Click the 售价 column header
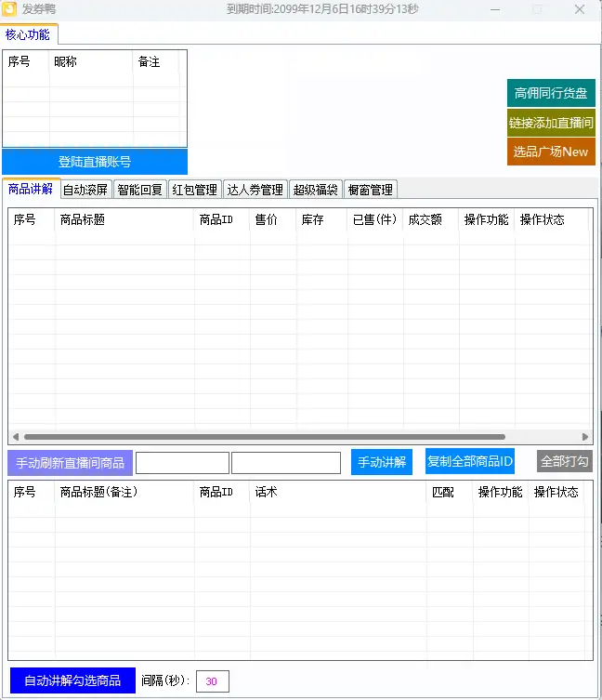The height and width of the screenshot is (700, 602). (x=272, y=219)
